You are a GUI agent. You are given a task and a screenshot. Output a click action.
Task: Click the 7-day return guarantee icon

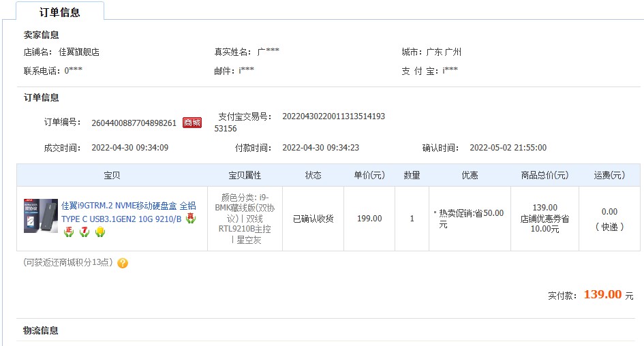85,232
